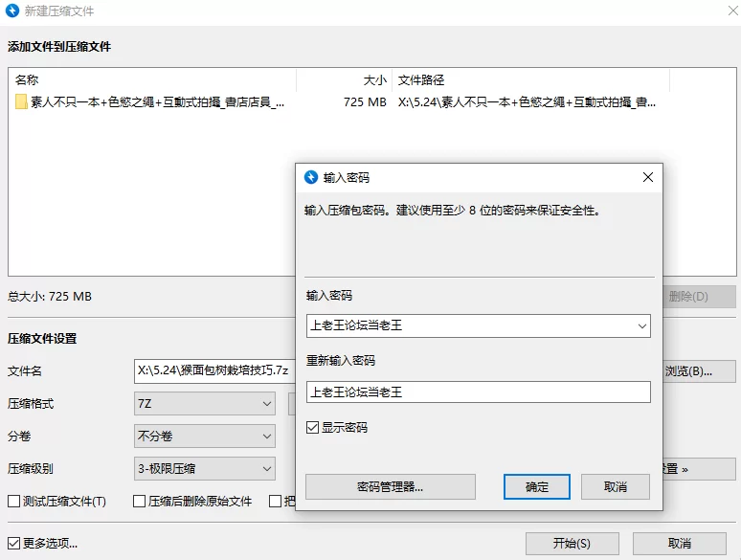Image resolution: width=741 pixels, height=560 pixels.
Task: Select the yellow folder icon in the file list
Action: point(21,101)
